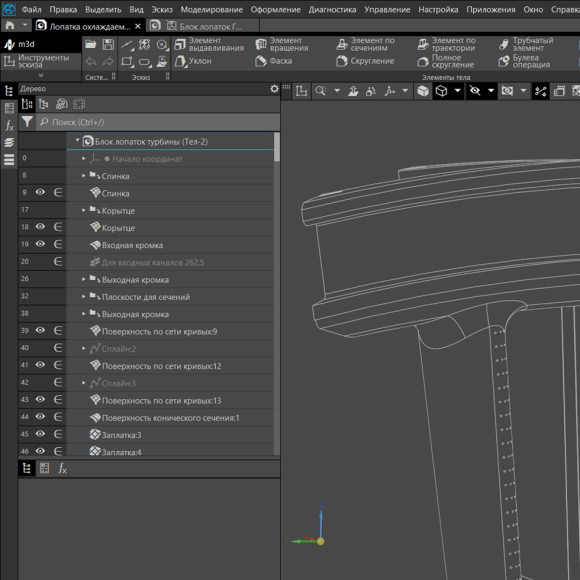Open the Приложения menu
Image resolution: width=580 pixels, height=580 pixels.
(x=490, y=10)
